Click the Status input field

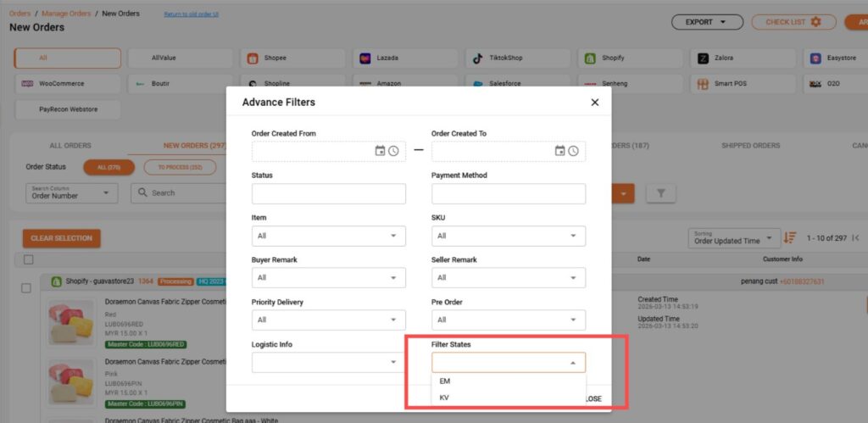click(x=328, y=194)
